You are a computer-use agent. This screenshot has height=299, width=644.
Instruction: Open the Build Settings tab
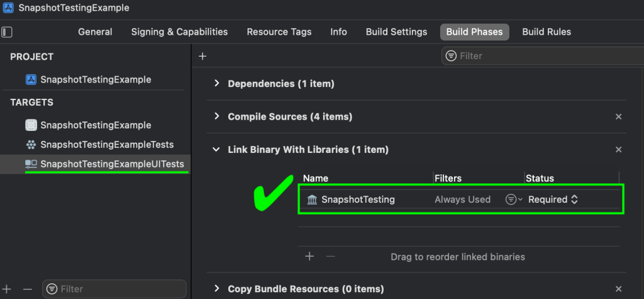pos(397,32)
